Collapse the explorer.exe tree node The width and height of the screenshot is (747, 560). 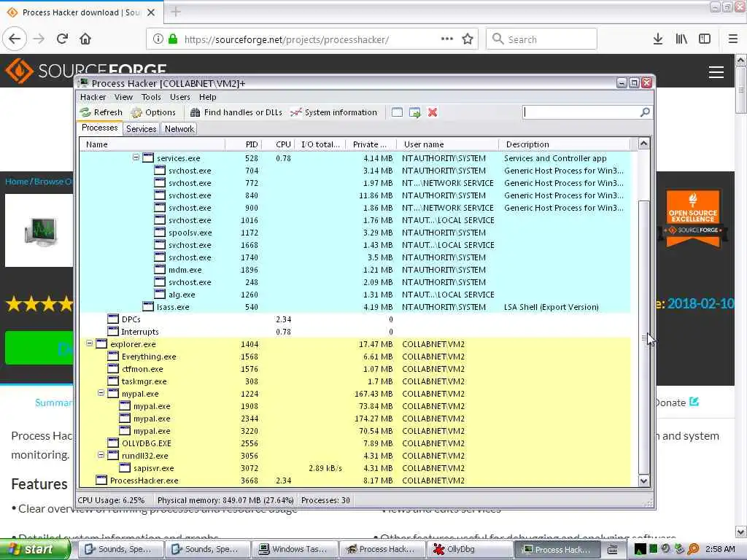click(x=90, y=343)
